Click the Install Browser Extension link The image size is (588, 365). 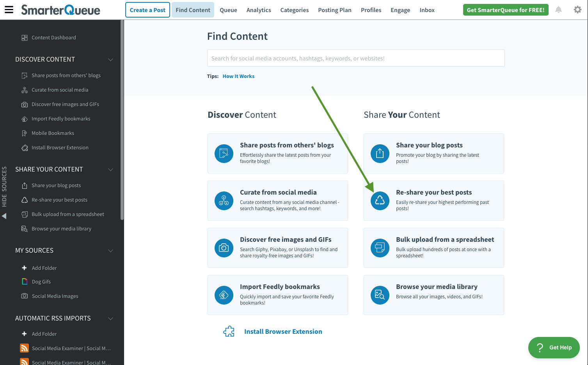pyautogui.click(x=283, y=331)
